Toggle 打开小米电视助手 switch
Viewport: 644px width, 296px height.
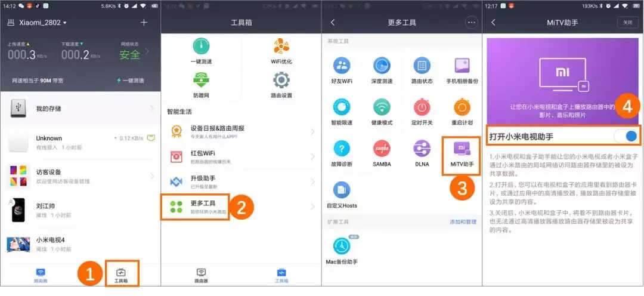tap(627, 135)
